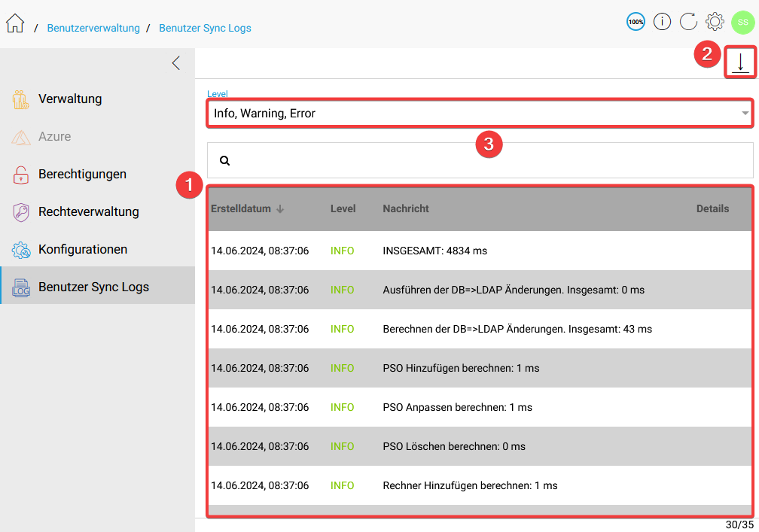Focus the log search input field
The image size is (759, 532).
point(489,160)
